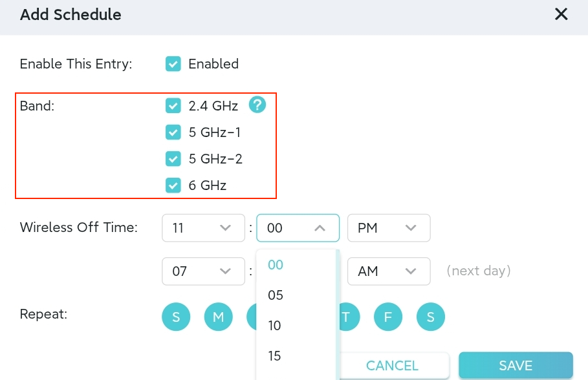The height and width of the screenshot is (380, 588).
Task: Disable the 5 GHz-1 band
Action: click(173, 132)
